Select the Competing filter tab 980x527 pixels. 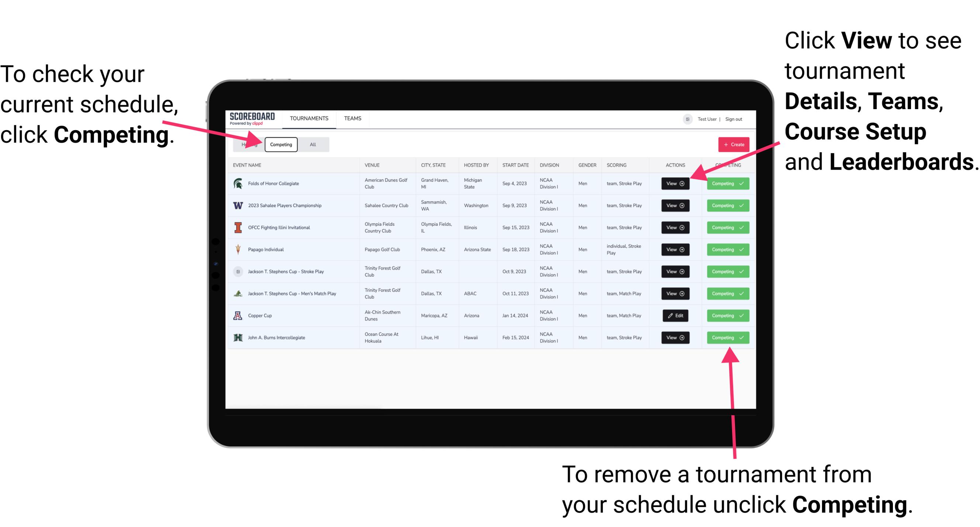tap(280, 144)
